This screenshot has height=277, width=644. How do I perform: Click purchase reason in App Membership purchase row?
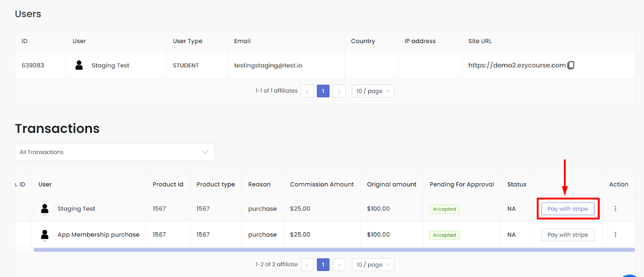tap(262, 235)
